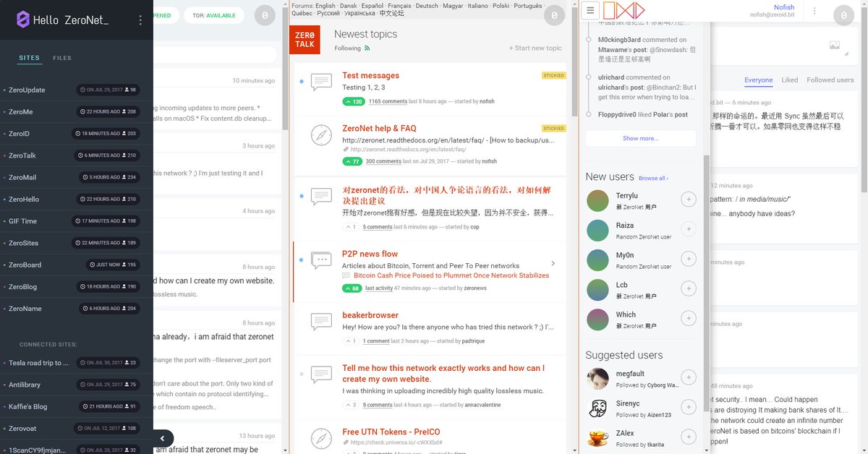Click Terrylu's avatar circle
Image resolution: width=868 pixels, height=454 pixels.
pyautogui.click(x=597, y=200)
